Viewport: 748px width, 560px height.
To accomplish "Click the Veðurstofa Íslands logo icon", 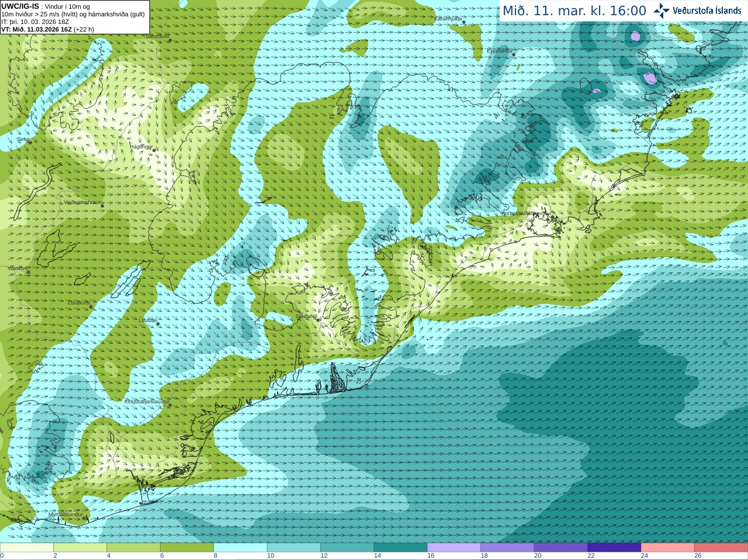I will (662, 11).
